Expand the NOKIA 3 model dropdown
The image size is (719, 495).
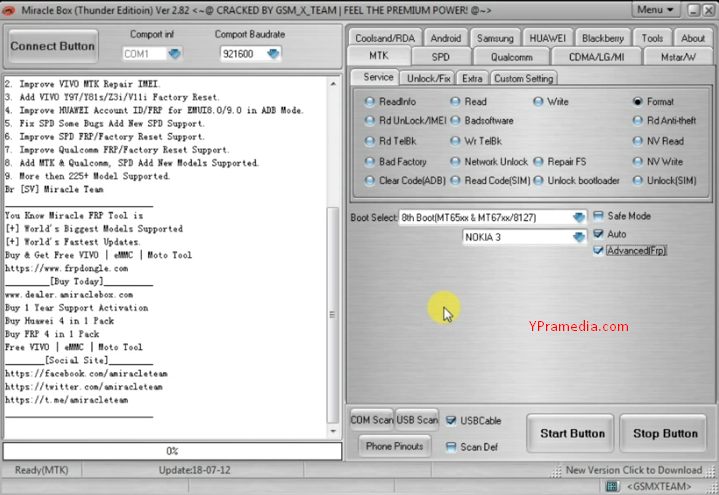[579, 237]
